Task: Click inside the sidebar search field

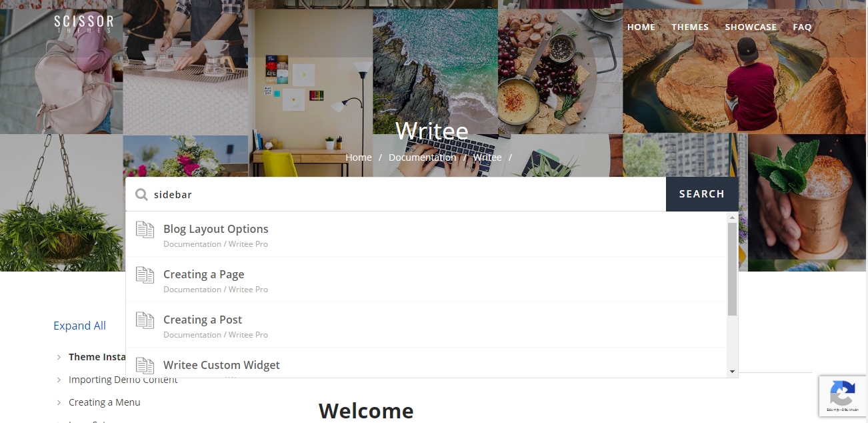Action: coord(407,194)
